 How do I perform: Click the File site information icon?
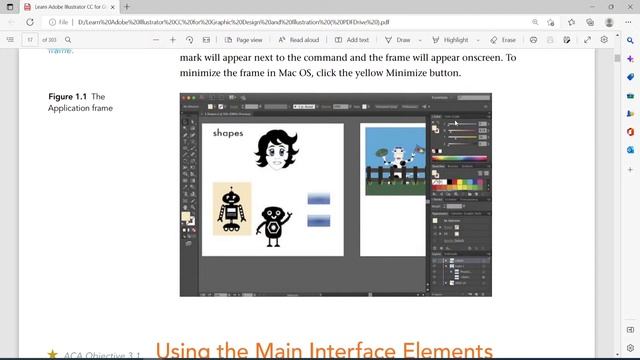(58, 22)
